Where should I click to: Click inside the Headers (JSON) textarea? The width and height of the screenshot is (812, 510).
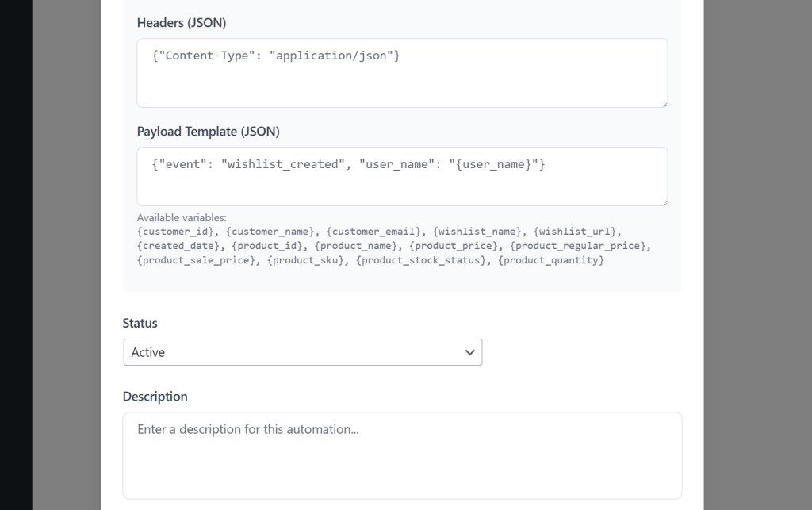pos(402,73)
